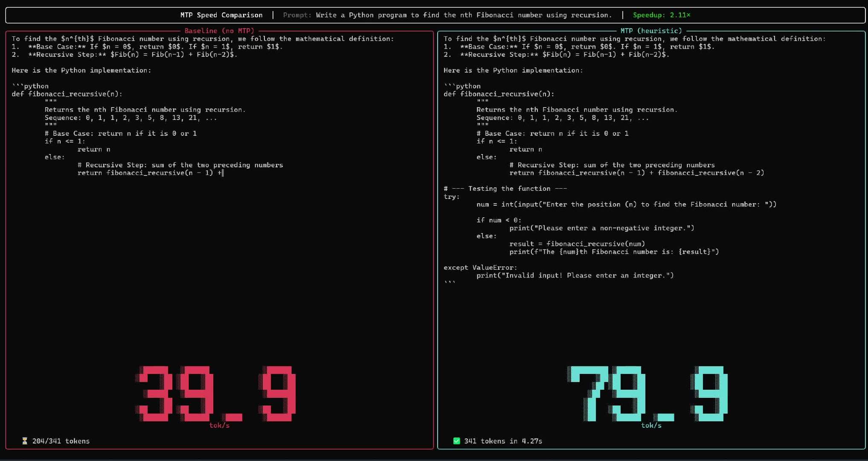The height and width of the screenshot is (461, 868).
Task: Click the "# Recursive Step" comment in MTP panel
Action: coord(612,165)
